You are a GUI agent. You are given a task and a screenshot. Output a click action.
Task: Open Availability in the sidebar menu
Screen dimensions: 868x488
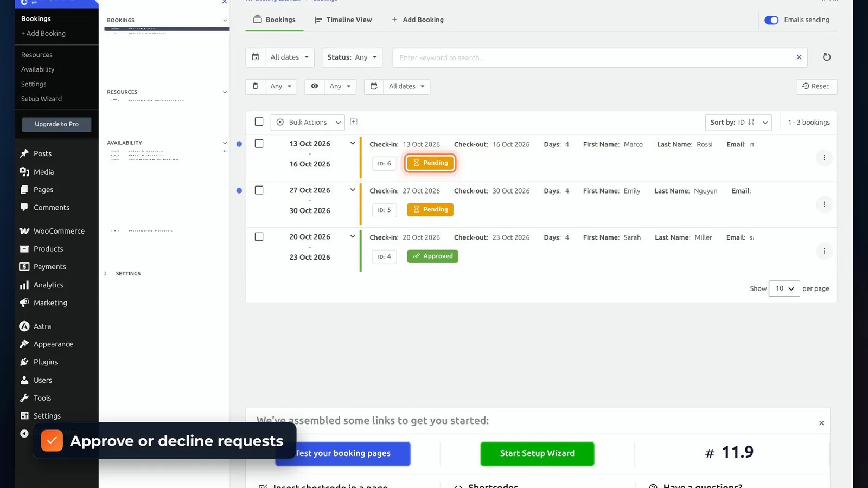pos(38,69)
